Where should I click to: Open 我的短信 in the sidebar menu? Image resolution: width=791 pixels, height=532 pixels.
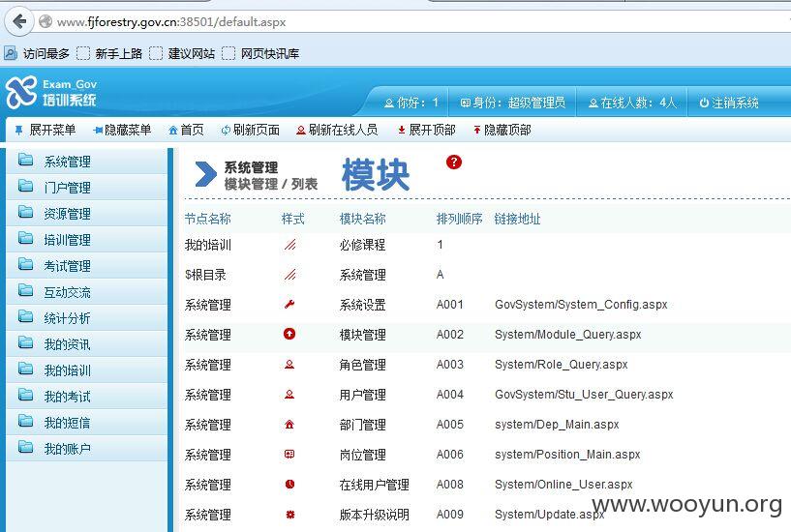pos(86,424)
